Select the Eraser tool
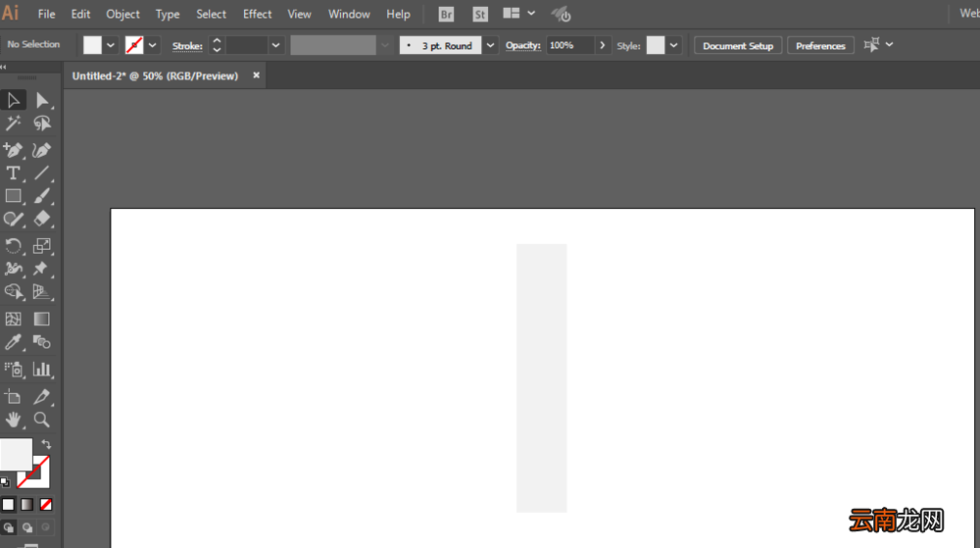This screenshot has height=548, width=980. point(42,220)
